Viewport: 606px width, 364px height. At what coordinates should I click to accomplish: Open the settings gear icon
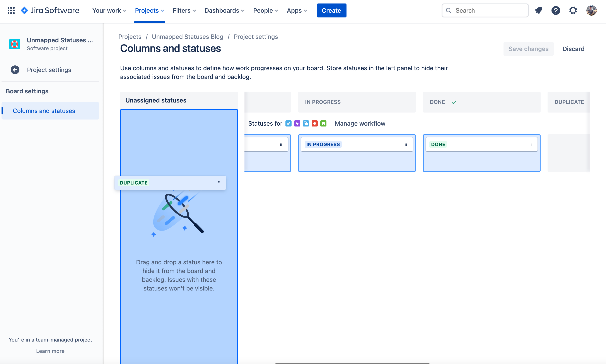pos(573,10)
